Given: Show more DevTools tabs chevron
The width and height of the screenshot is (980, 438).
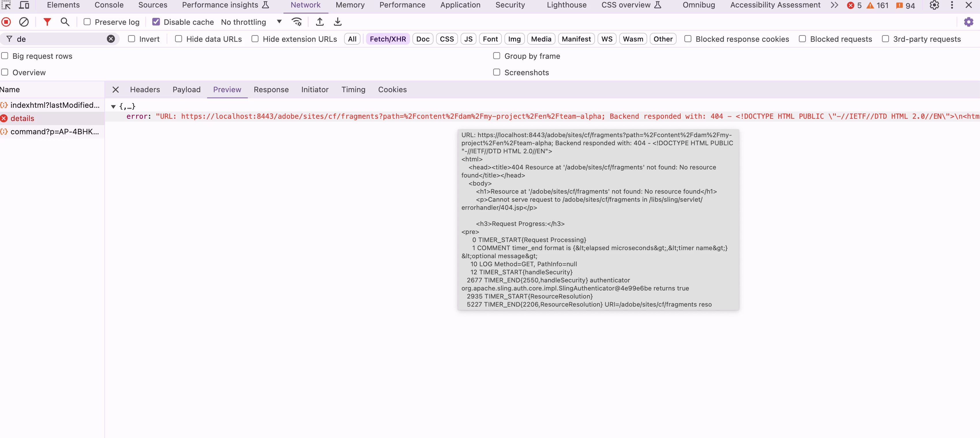Looking at the screenshot, I should click(834, 5).
